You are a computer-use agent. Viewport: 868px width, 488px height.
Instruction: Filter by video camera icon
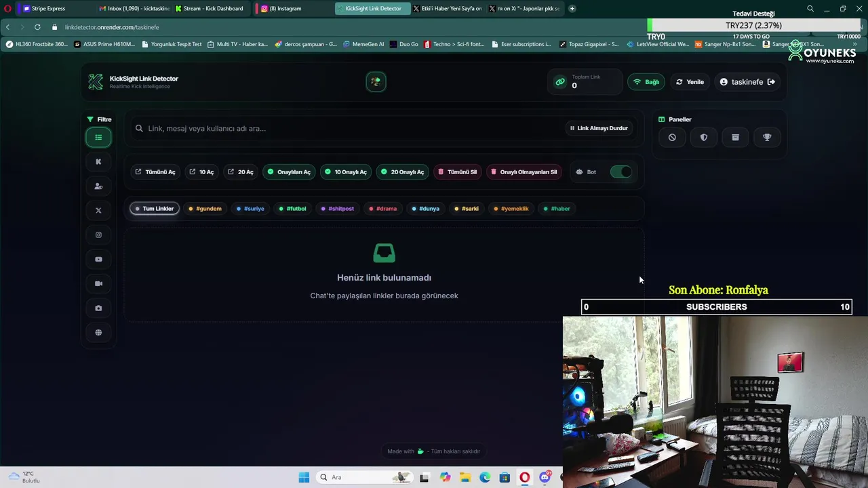pos(98,284)
